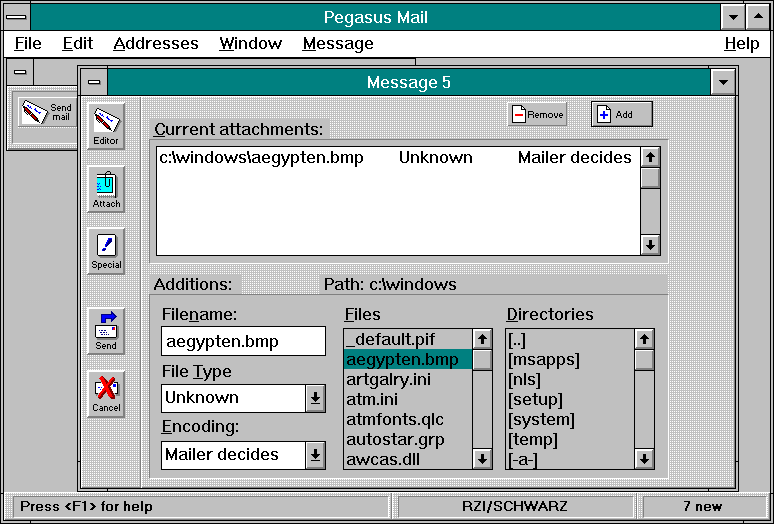Expand the File Type dropdown

tap(315, 398)
